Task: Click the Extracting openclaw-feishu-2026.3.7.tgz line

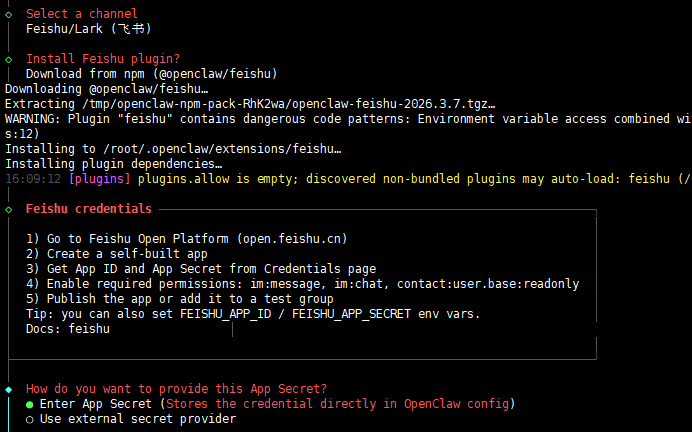Action: [x=250, y=104]
